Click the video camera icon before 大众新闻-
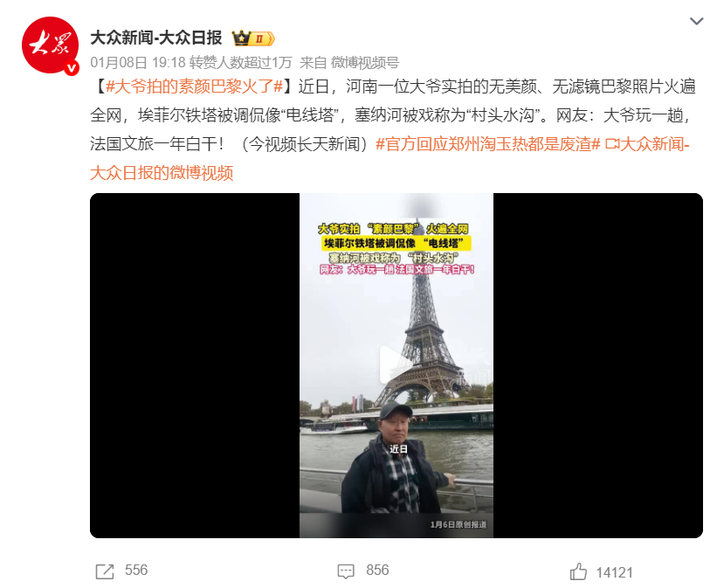The image size is (717, 588). pyautogui.click(x=612, y=144)
